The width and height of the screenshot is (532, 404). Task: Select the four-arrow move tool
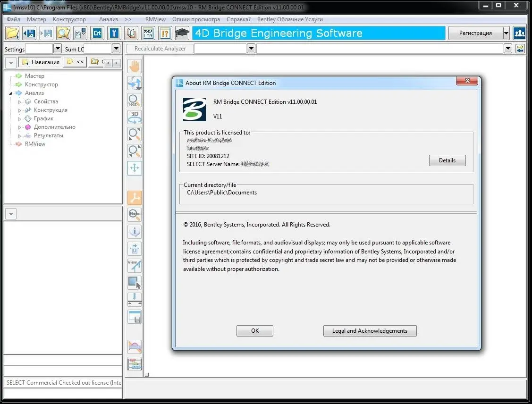click(x=135, y=168)
